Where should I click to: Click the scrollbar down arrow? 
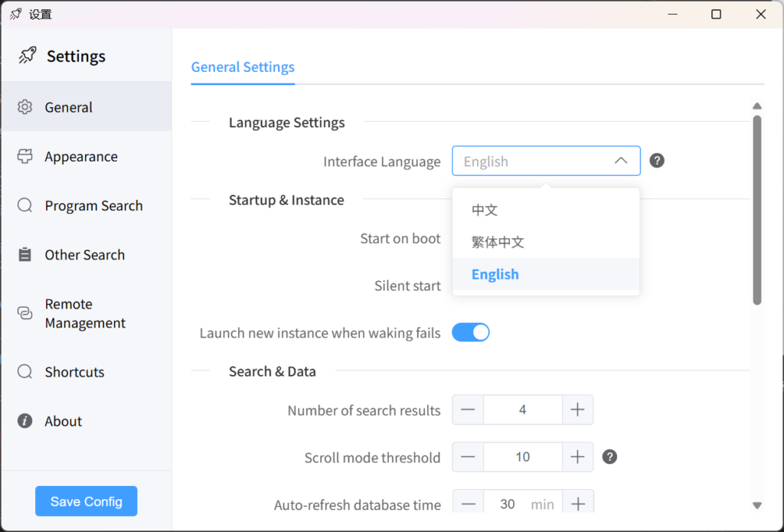757,505
